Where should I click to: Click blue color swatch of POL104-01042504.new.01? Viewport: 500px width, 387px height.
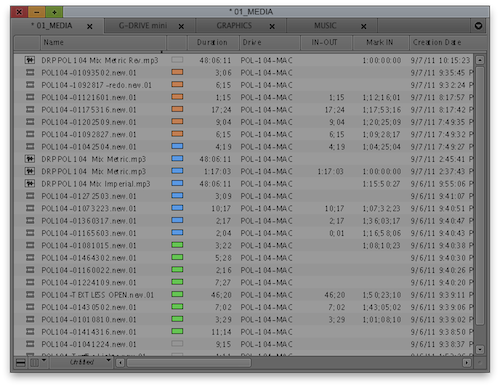177,146
